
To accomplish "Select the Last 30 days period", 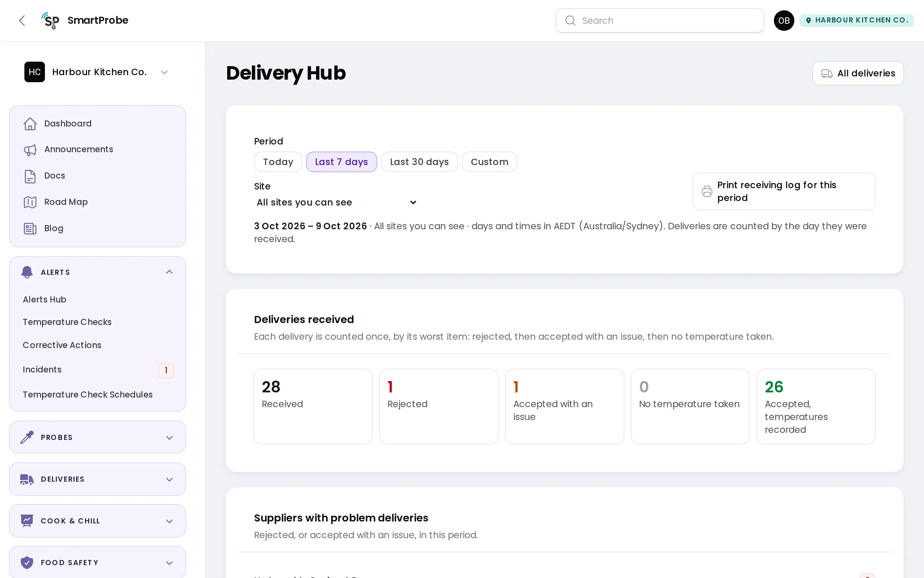I will 419,162.
